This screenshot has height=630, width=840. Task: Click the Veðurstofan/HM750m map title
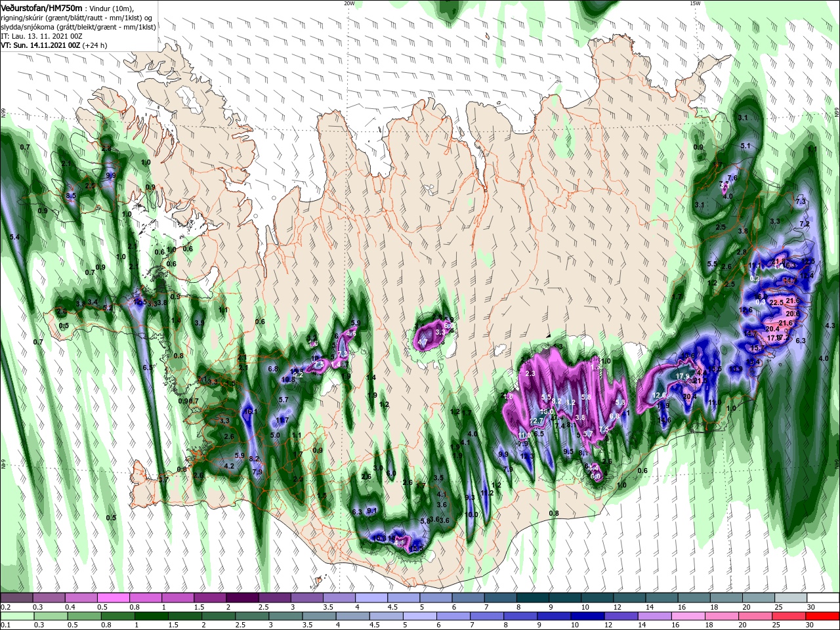coord(41,7)
